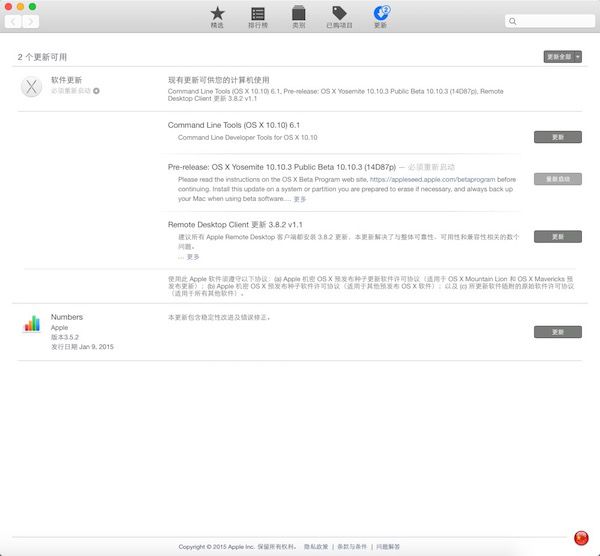This screenshot has height=556, width=600.
Task: Click the Apple developer name under Numbers
Action: coord(59,328)
